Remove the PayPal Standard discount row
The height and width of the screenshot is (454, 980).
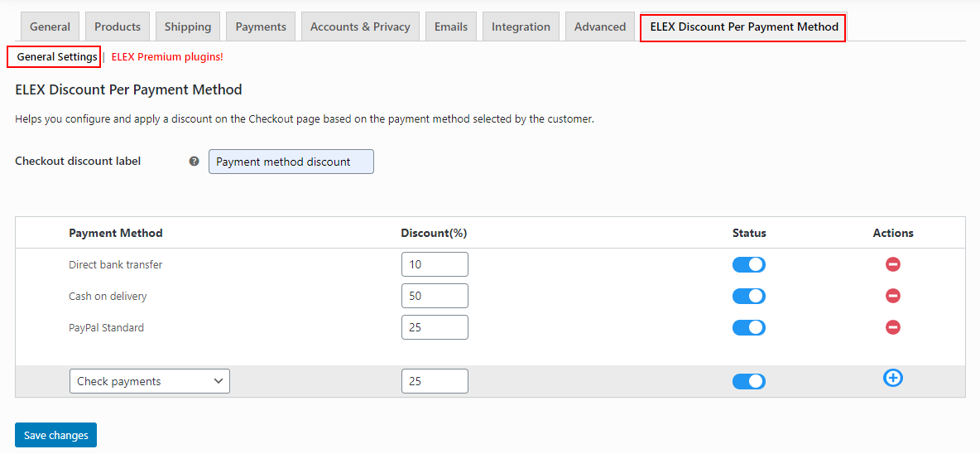tap(892, 327)
